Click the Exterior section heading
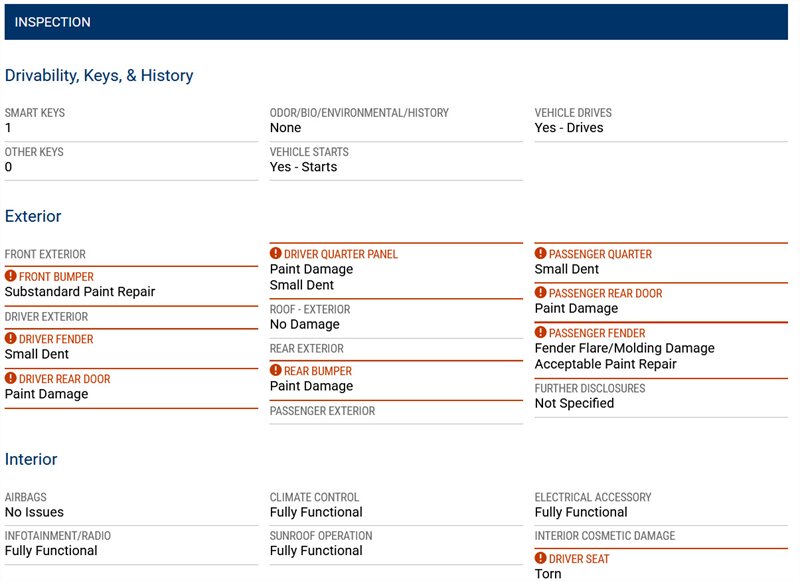 [x=33, y=216]
